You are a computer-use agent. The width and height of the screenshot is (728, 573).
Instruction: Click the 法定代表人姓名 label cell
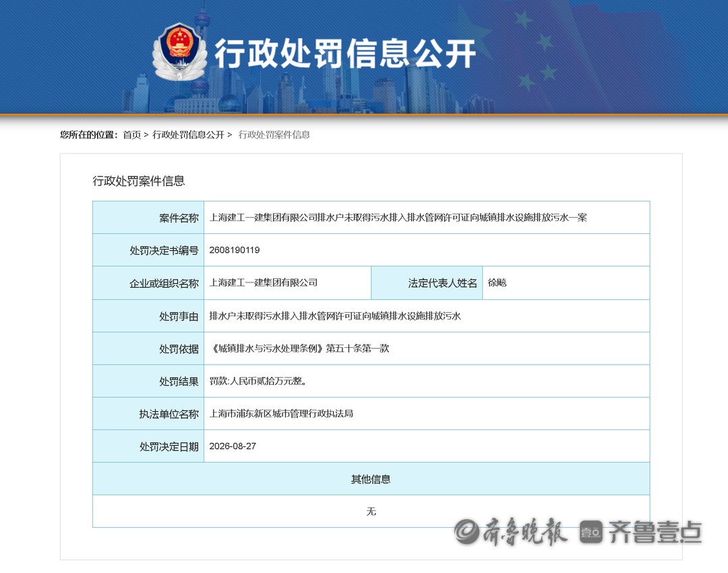[427, 282]
